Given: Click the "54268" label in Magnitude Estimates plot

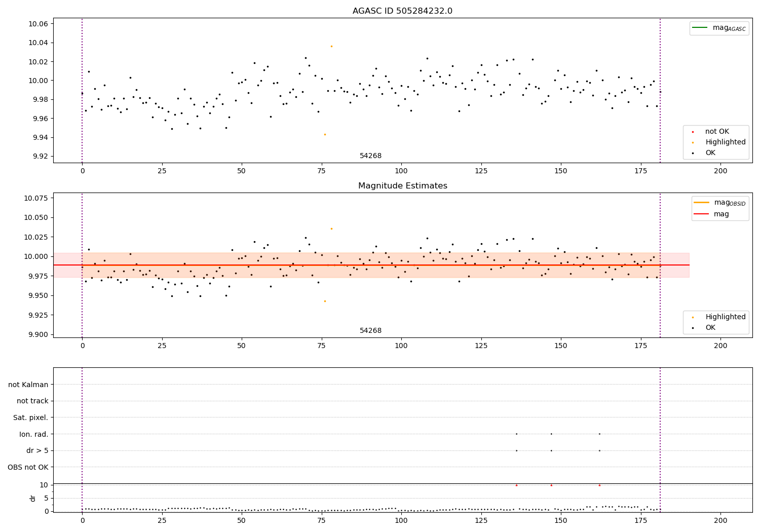Looking at the screenshot, I should click(370, 331).
